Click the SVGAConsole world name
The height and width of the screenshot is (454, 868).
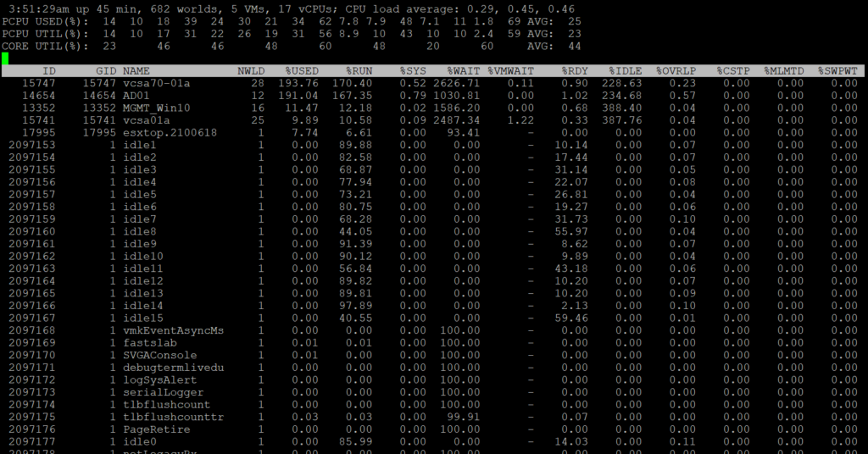coord(160,355)
